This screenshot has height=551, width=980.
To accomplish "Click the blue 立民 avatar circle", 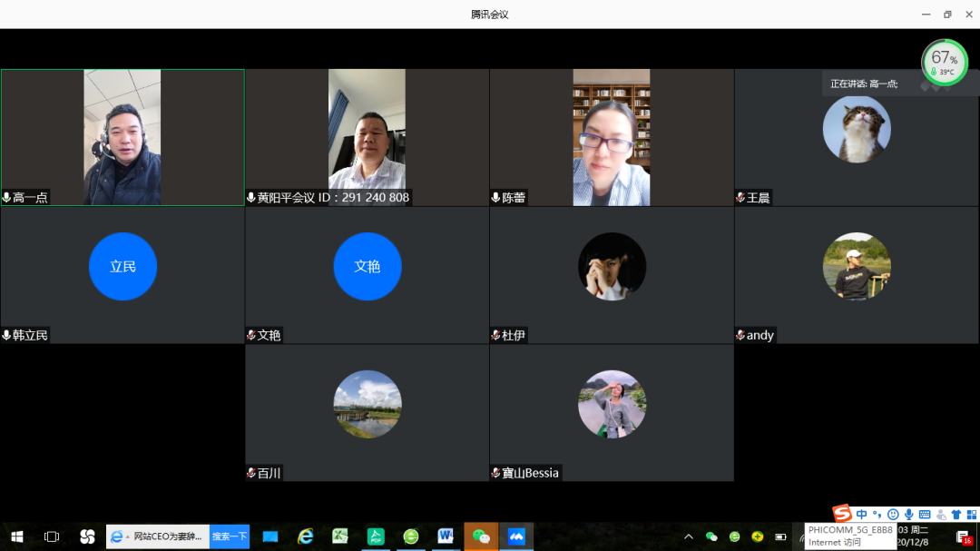I will [122, 266].
